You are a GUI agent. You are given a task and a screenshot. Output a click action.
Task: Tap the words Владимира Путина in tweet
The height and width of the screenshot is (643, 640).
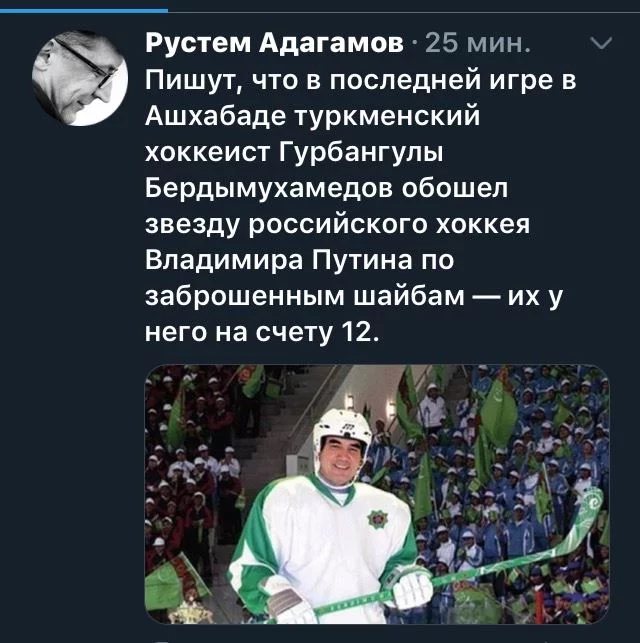(278, 261)
